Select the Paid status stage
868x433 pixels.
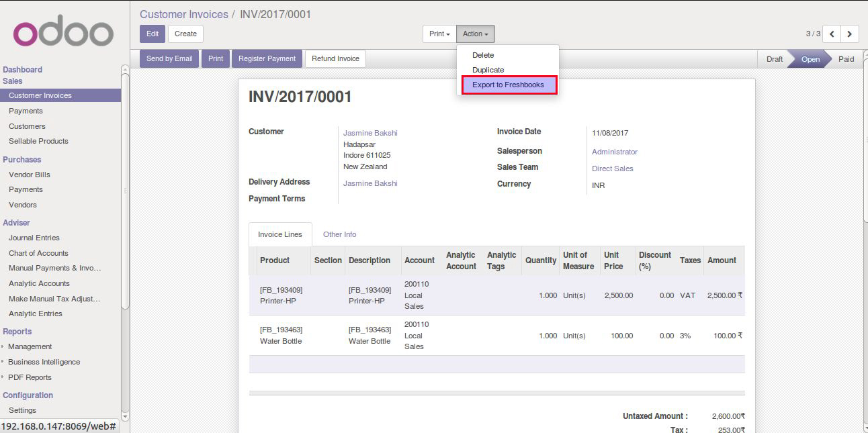(846, 59)
